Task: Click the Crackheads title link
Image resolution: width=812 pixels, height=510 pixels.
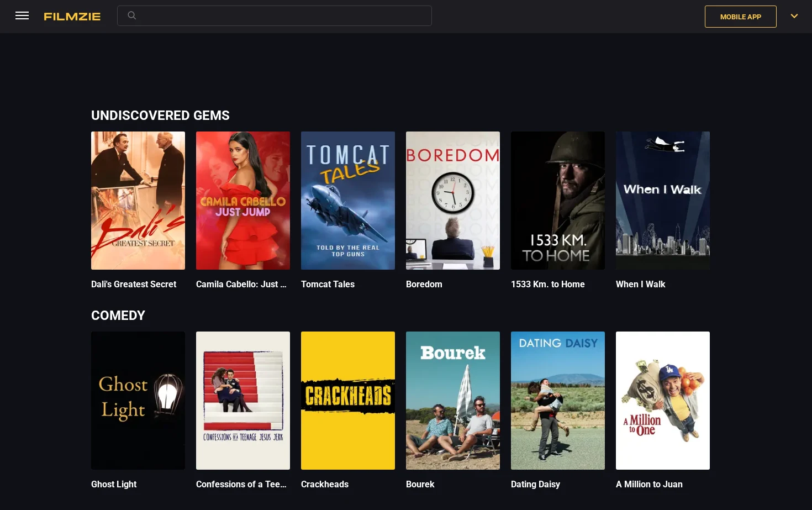Action: (325, 484)
